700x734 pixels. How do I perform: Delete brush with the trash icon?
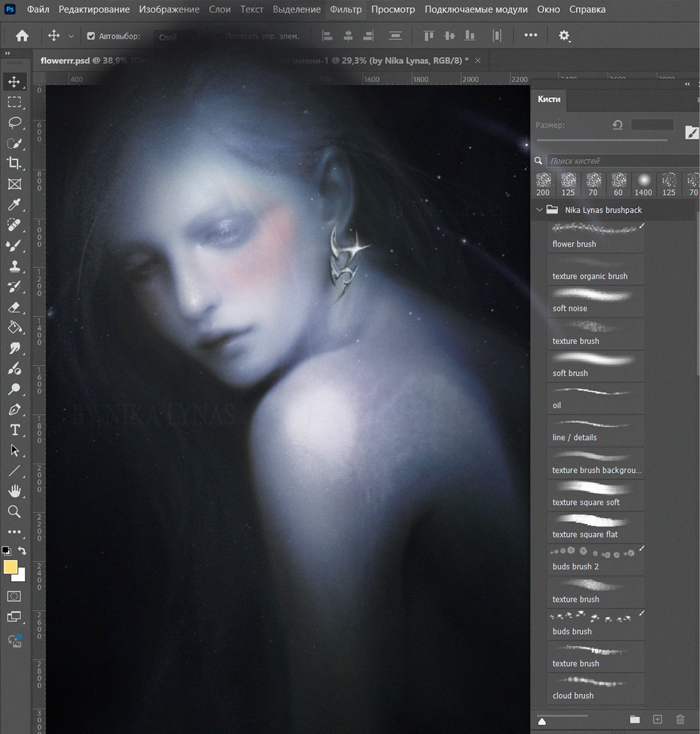coord(680,719)
